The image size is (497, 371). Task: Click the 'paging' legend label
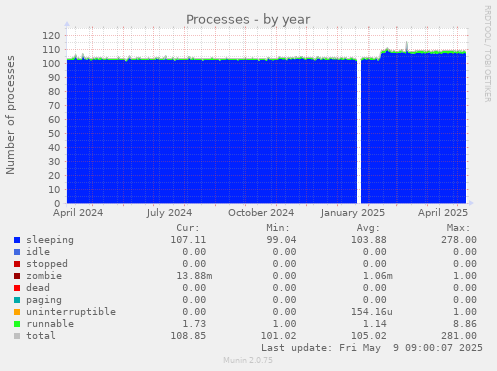(44, 300)
